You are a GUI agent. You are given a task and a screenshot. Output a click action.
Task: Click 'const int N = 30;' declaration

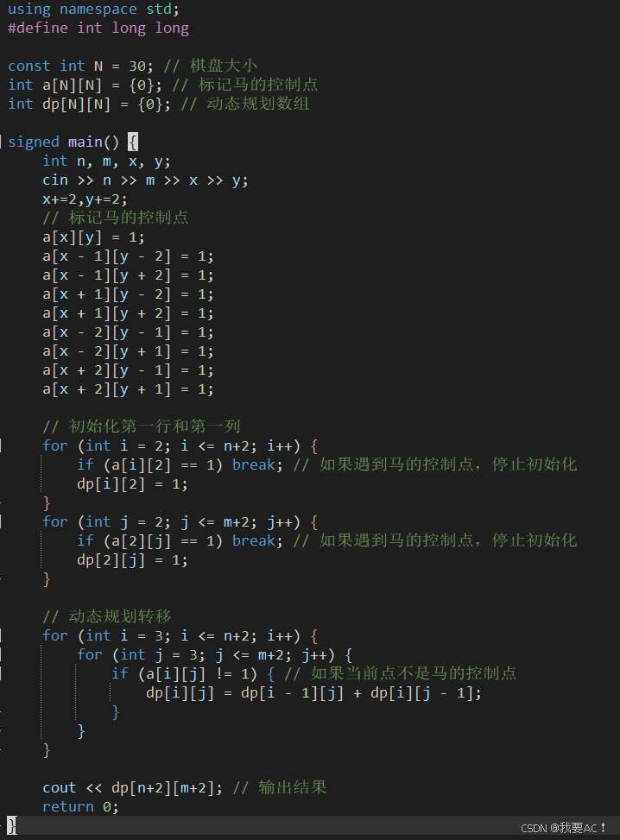80,66
